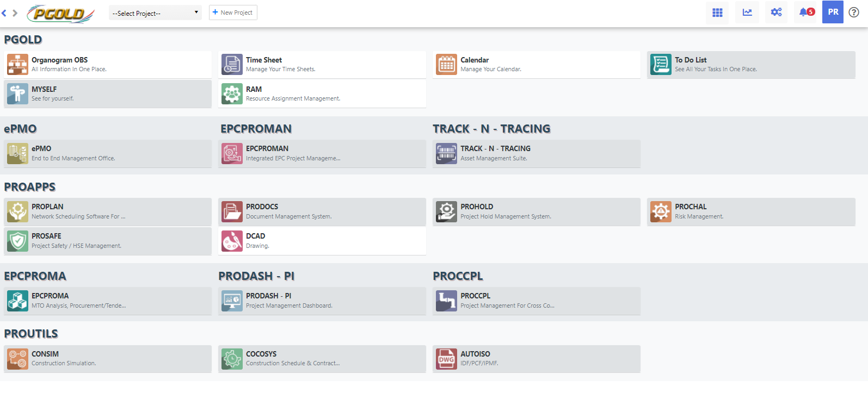Open the PRODASH - PI dashboard icon

pos(232,301)
